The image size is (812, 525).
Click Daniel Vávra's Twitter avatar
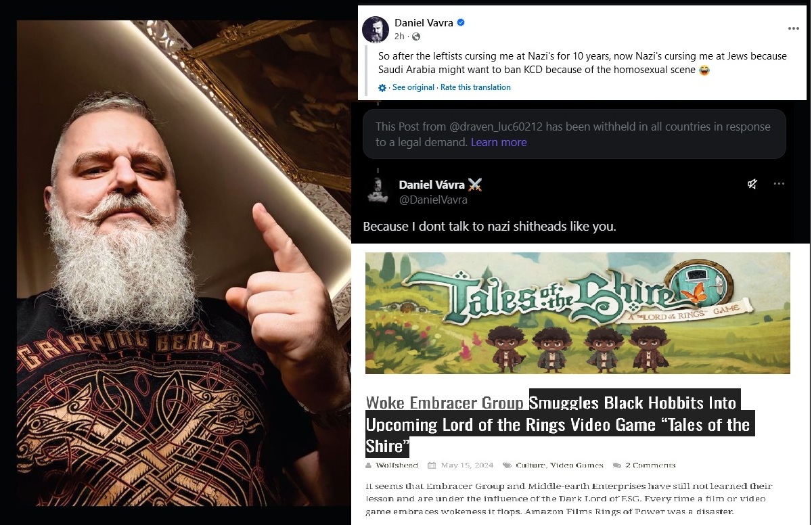tap(378, 190)
